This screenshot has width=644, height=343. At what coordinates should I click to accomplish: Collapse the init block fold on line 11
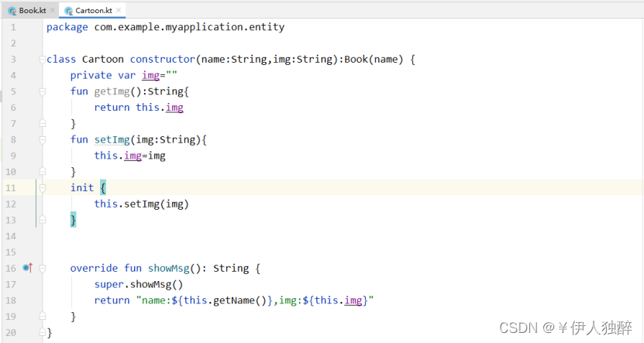[43, 188]
